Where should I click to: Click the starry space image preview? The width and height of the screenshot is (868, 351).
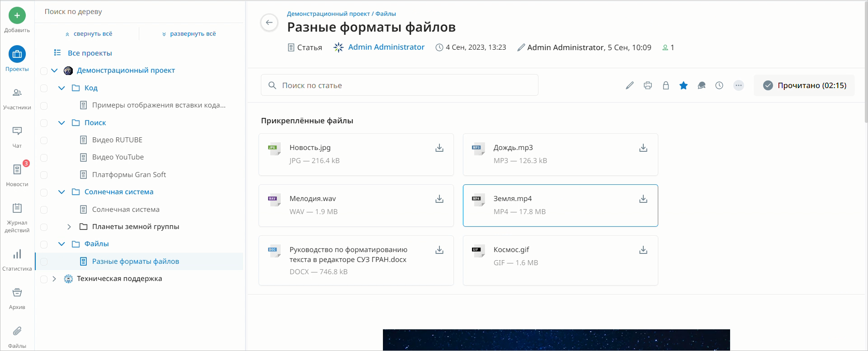[557, 340]
